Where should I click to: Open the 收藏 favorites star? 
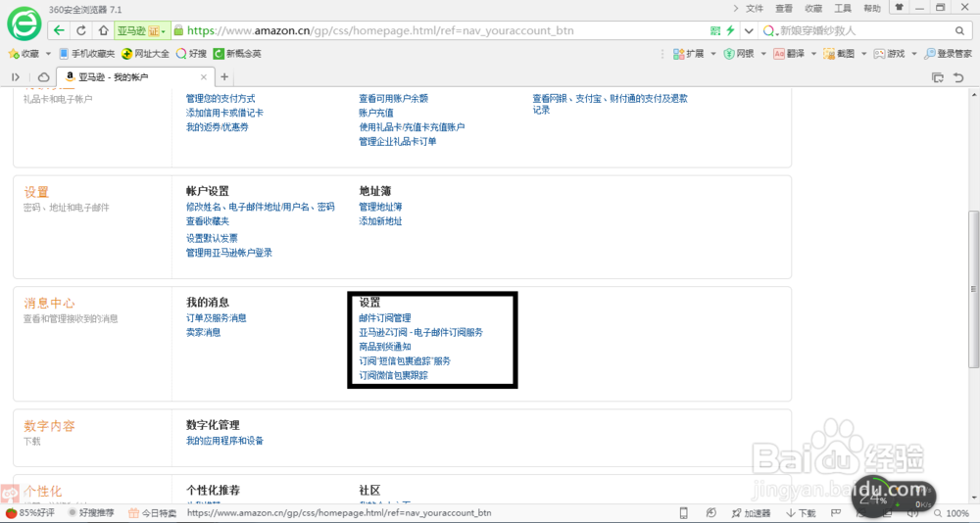click(24, 54)
